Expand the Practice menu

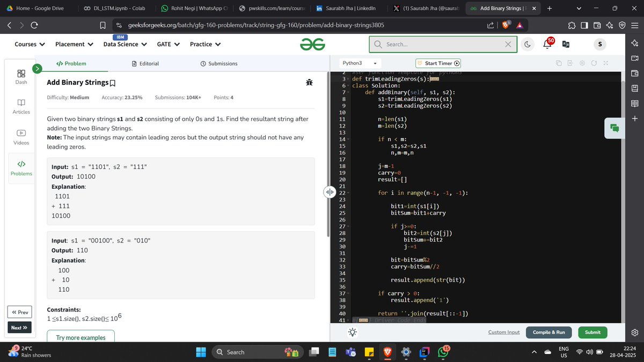pyautogui.click(x=205, y=44)
